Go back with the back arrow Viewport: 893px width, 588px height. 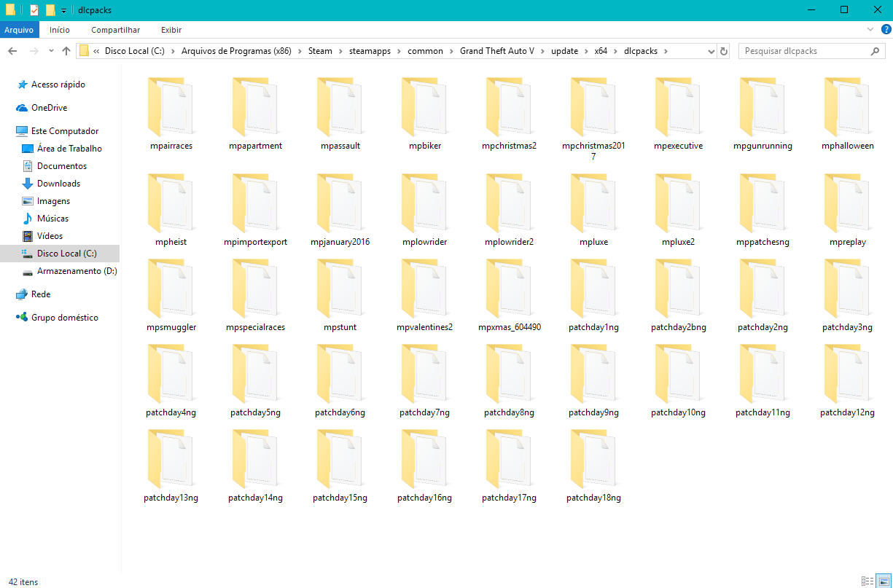click(x=12, y=51)
